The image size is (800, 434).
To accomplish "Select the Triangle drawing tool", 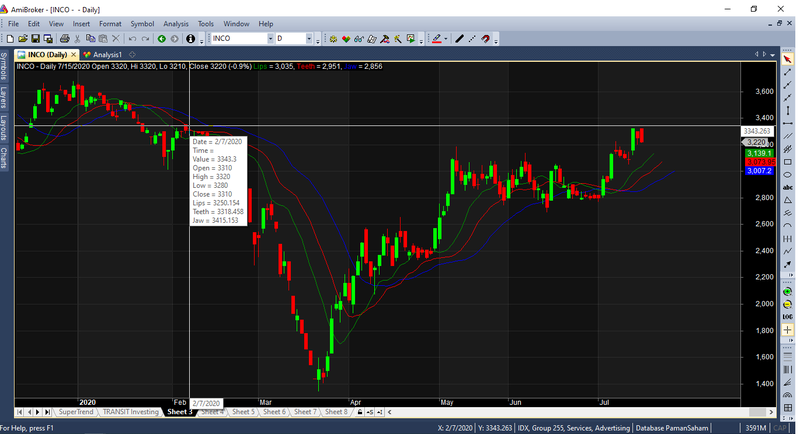I will coord(788,200).
